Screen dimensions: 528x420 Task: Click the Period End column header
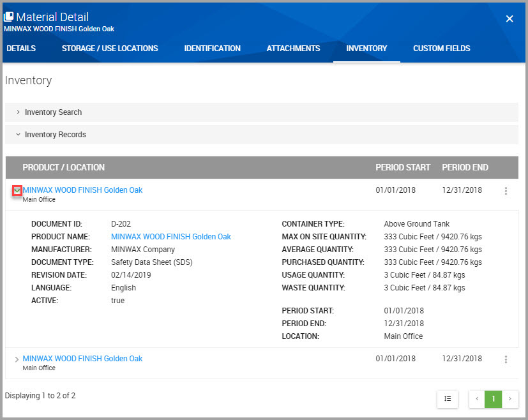click(465, 168)
